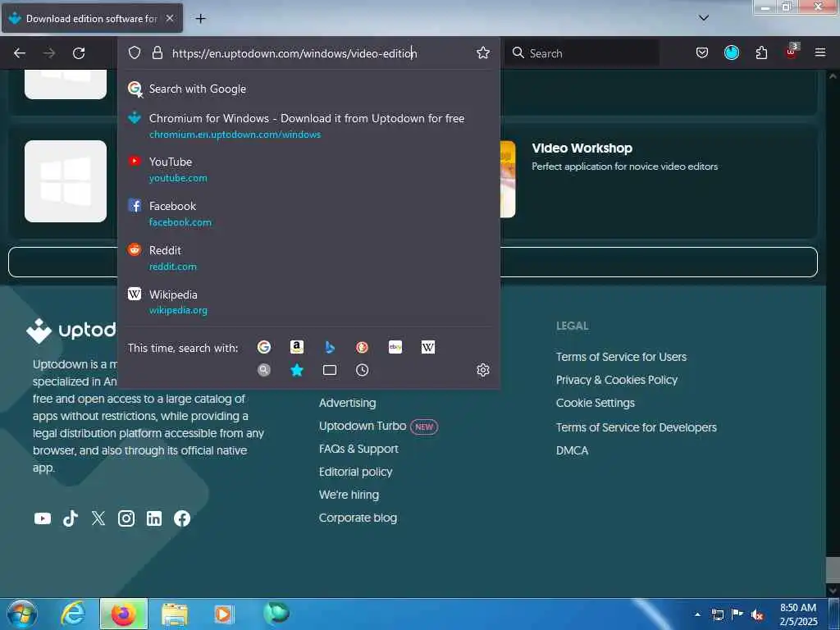Open We're hiring link

point(349,495)
